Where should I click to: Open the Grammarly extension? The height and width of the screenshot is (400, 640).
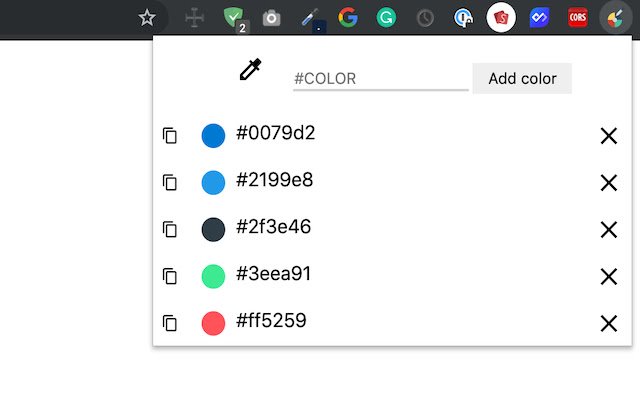(386, 18)
